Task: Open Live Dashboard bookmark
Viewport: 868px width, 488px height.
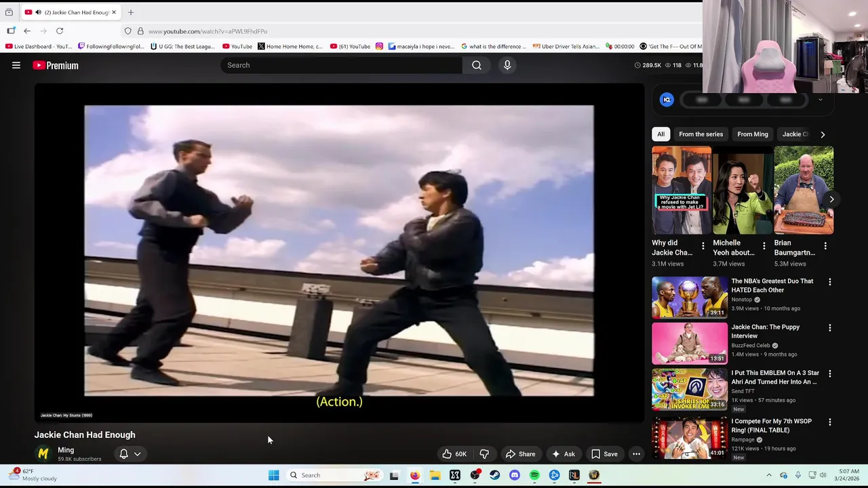Action: (39, 46)
